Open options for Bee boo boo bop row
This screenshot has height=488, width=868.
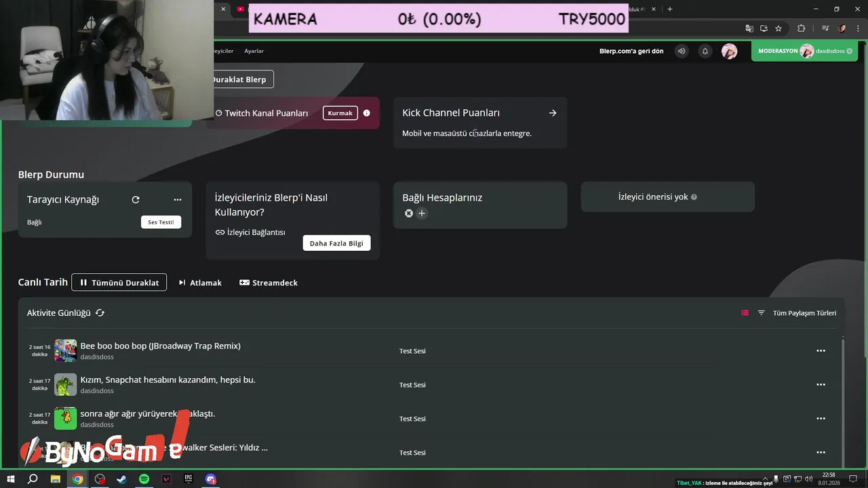[821, 351]
